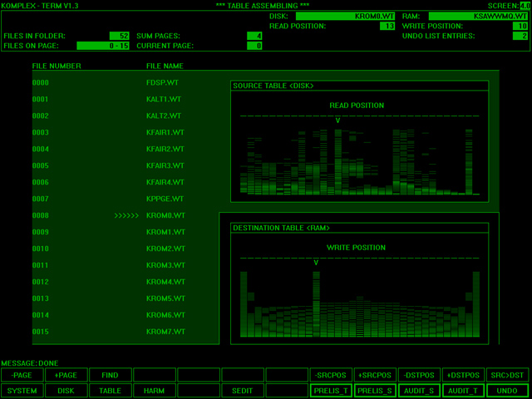Select the PRELIS_T function
532x399 pixels.
point(331,391)
